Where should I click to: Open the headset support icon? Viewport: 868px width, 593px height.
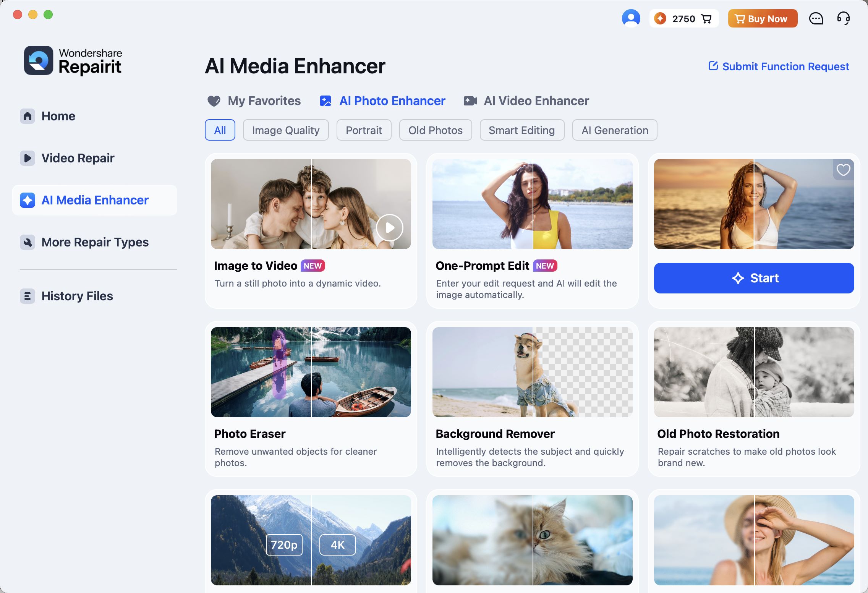point(844,18)
